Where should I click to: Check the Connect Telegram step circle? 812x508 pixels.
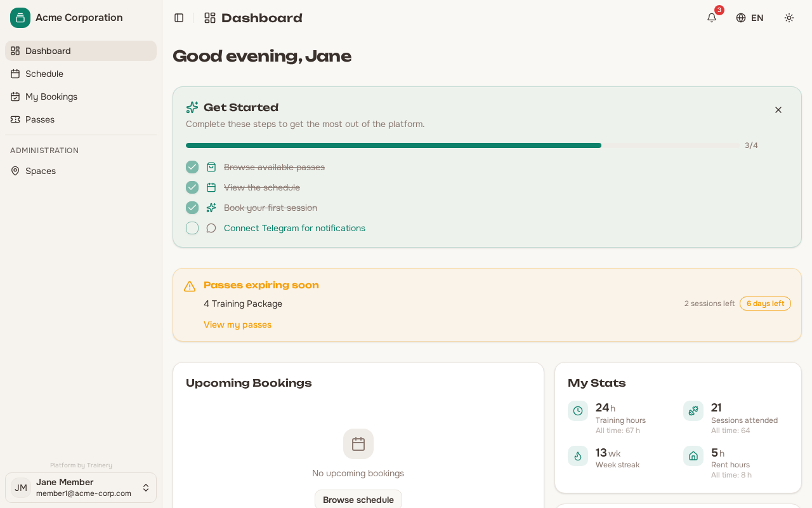tap(192, 228)
